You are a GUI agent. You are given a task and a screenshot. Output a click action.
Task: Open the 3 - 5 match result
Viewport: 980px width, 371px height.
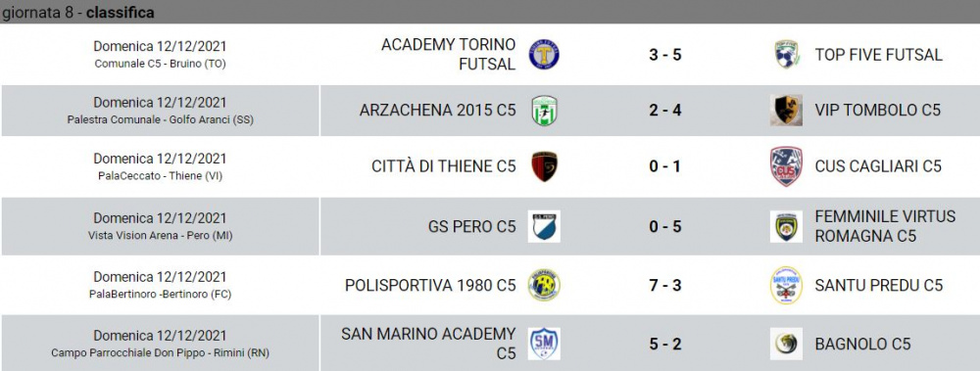[x=665, y=55]
